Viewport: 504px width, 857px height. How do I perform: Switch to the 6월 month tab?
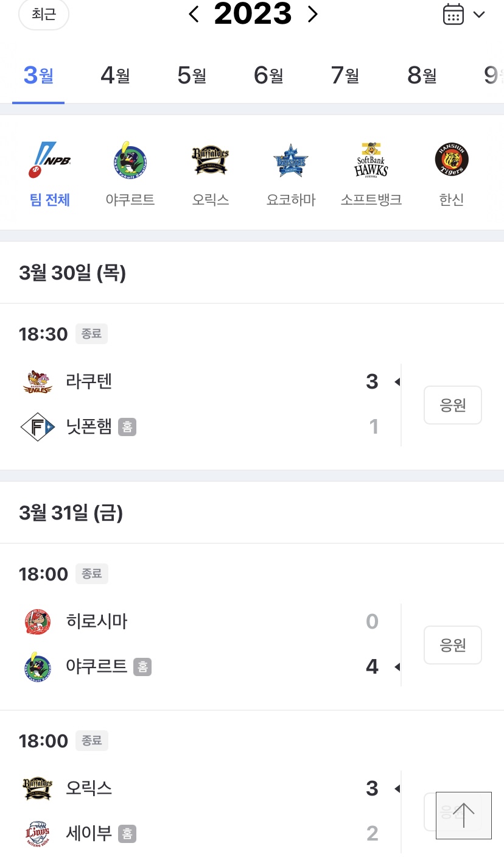coord(268,76)
